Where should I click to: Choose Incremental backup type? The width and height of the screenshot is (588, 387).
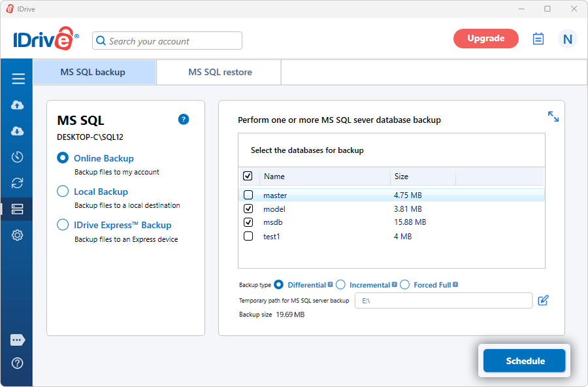[x=340, y=284]
